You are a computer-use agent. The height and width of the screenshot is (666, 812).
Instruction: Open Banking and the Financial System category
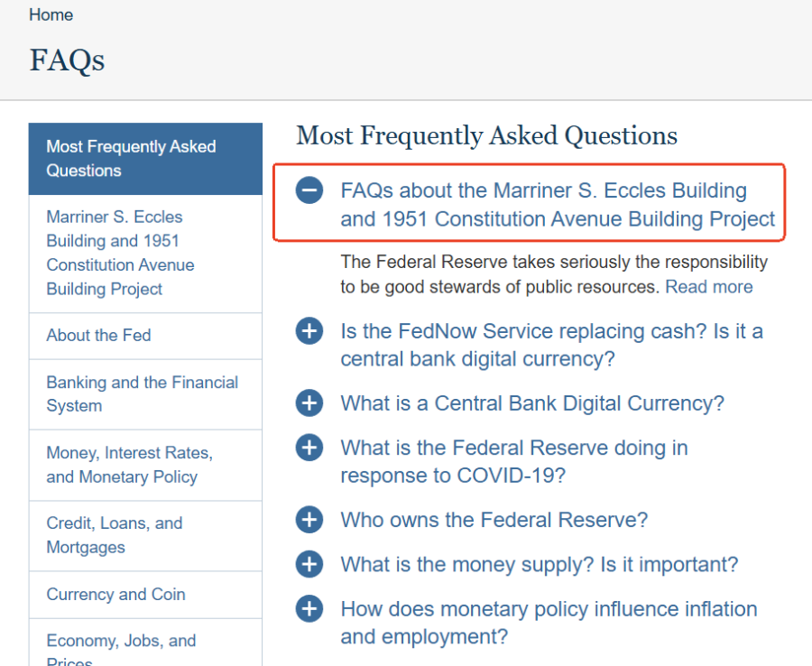tap(145, 394)
